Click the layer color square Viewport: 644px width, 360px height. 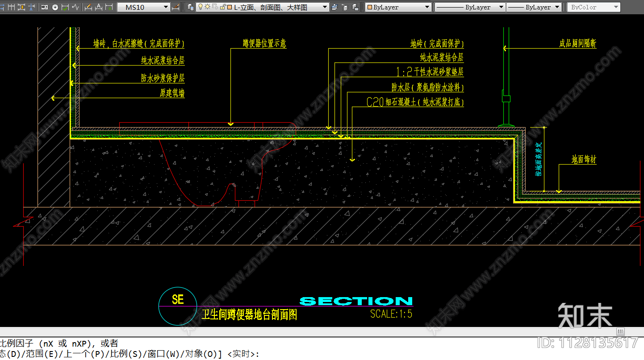230,7
